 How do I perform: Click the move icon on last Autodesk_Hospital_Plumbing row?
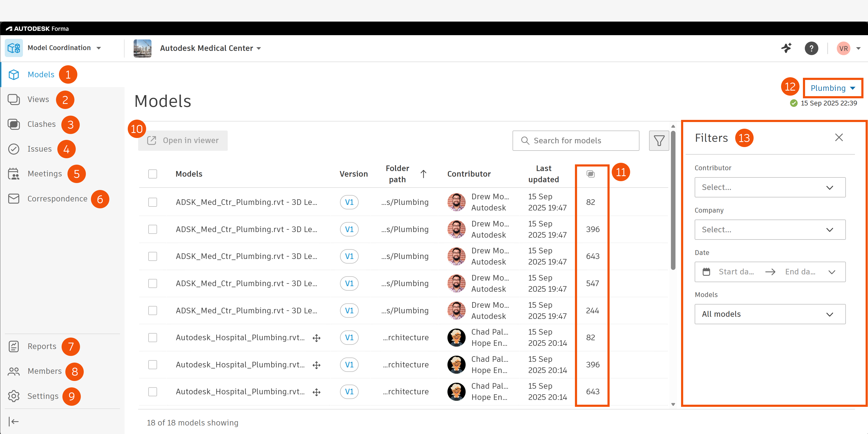pos(316,392)
